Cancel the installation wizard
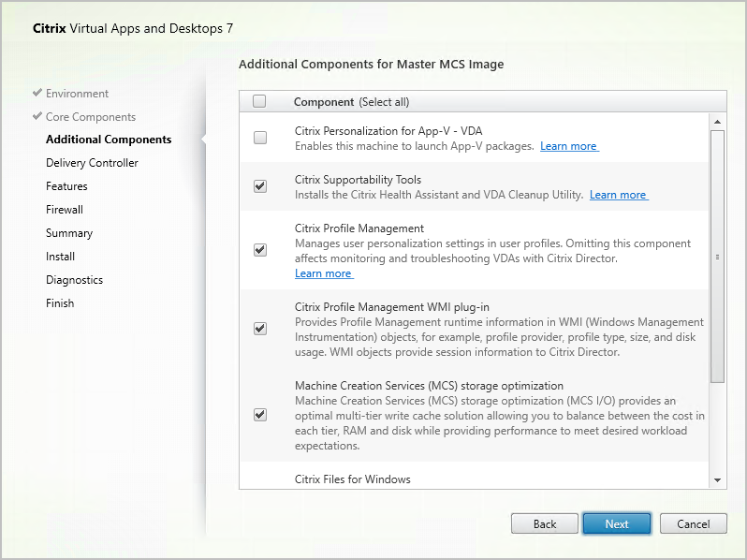The image size is (747, 560). [x=693, y=523]
